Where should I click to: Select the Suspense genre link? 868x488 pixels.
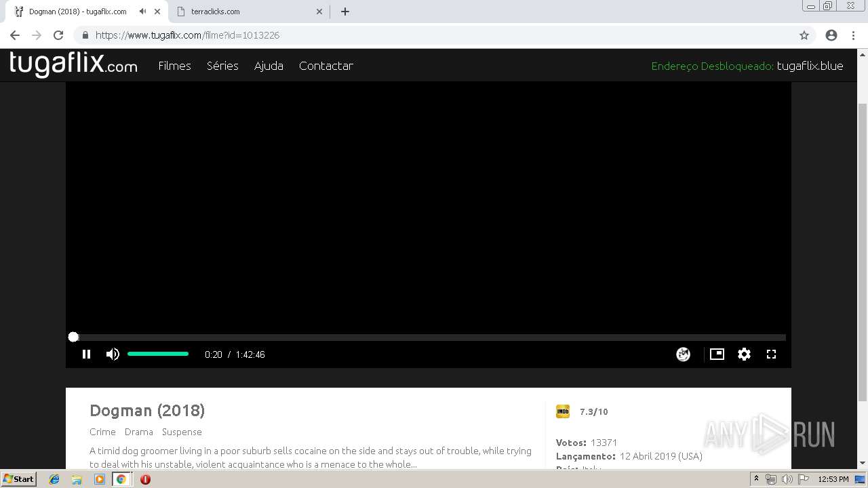tap(182, 432)
